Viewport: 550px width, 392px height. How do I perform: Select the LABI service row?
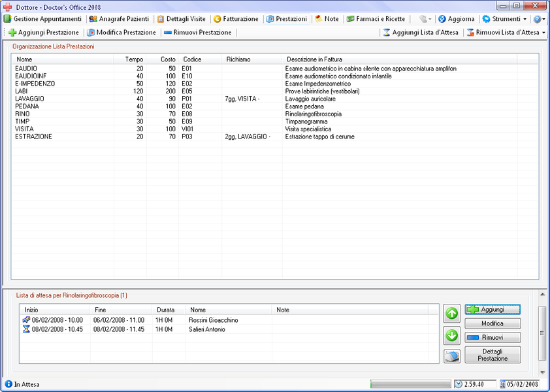point(275,91)
